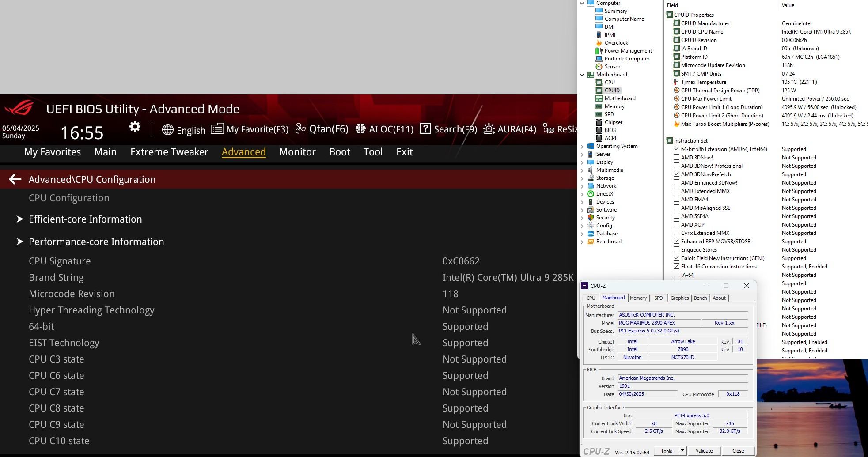Launch Qfan(F6) fan control

[322, 129]
